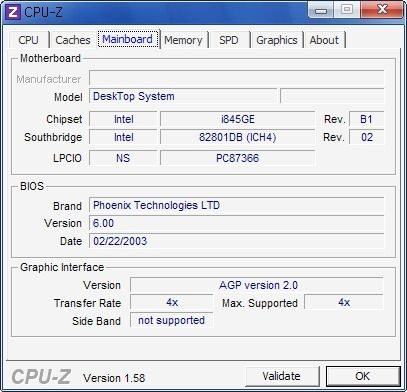Click the Transfer Rate '4x' value
Viewport: 407px width, 392px height.
point(171,302)
